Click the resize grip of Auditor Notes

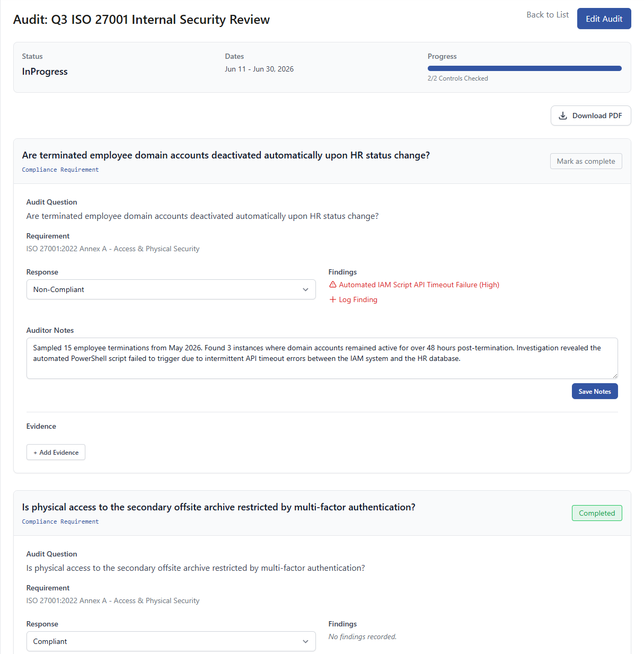(x=615, y=376)
